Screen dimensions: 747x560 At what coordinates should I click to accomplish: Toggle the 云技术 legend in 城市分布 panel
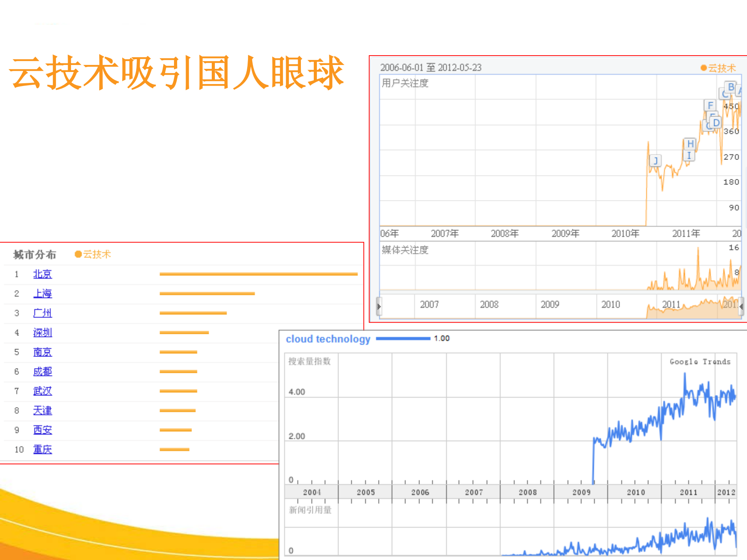tap(93, 254)
